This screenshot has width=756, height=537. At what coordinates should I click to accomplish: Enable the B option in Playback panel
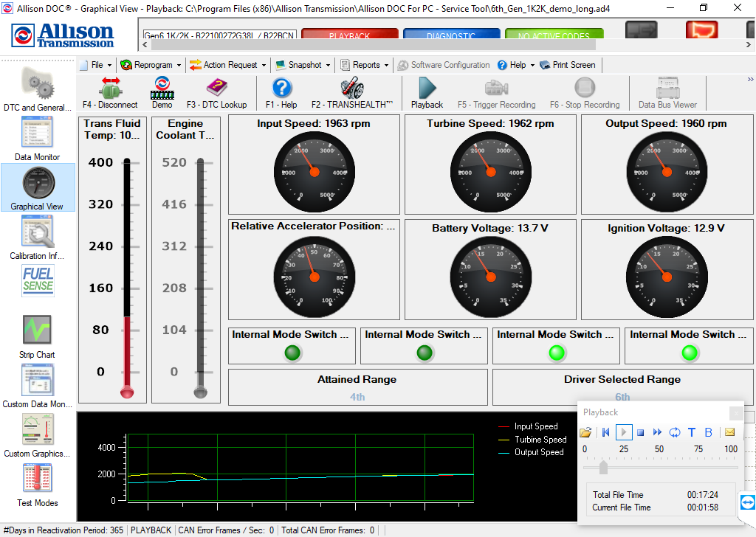coord(708,432)
